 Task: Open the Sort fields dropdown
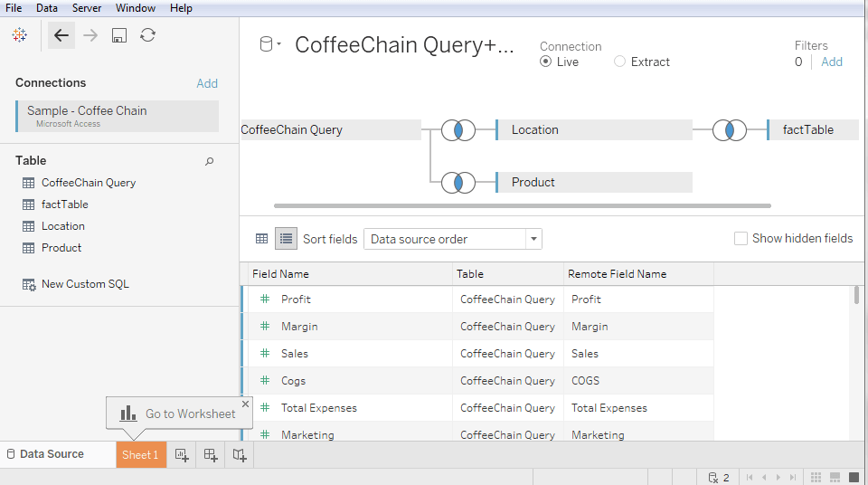click(453, 239)
